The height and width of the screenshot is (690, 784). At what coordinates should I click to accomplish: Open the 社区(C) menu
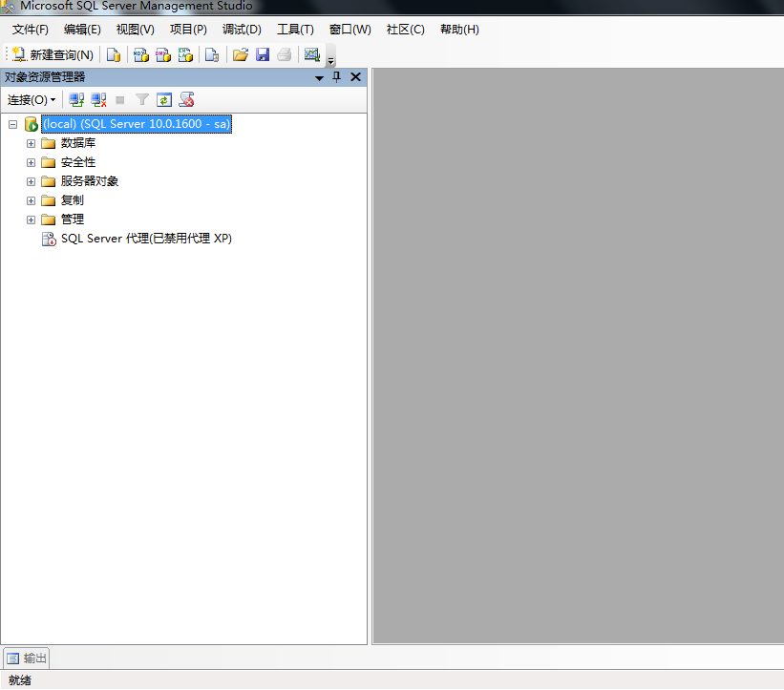(x=406, y=30)
